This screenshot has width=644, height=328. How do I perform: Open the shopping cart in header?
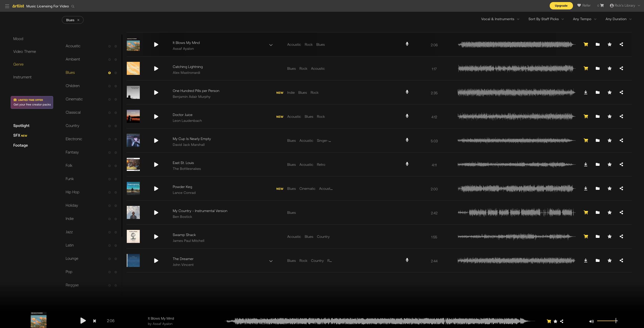coord(602,6)
